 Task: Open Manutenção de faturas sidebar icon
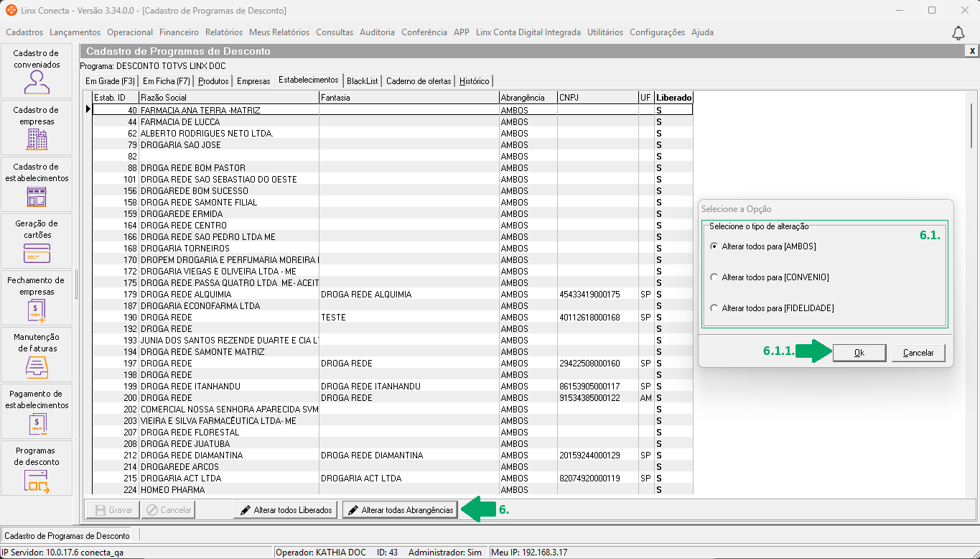tap(37, 354)
